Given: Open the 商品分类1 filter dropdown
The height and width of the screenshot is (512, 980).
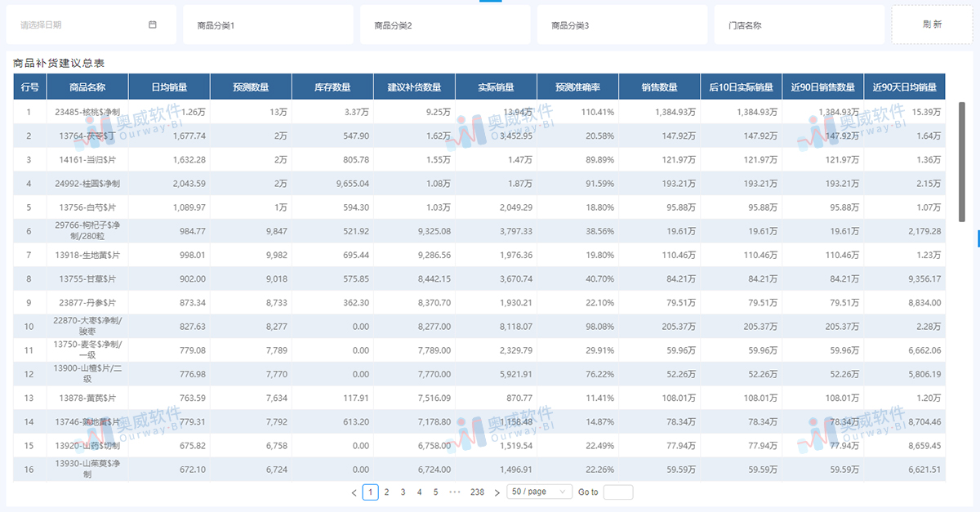Looking at the screenshot, I should [x=268, y=25].
